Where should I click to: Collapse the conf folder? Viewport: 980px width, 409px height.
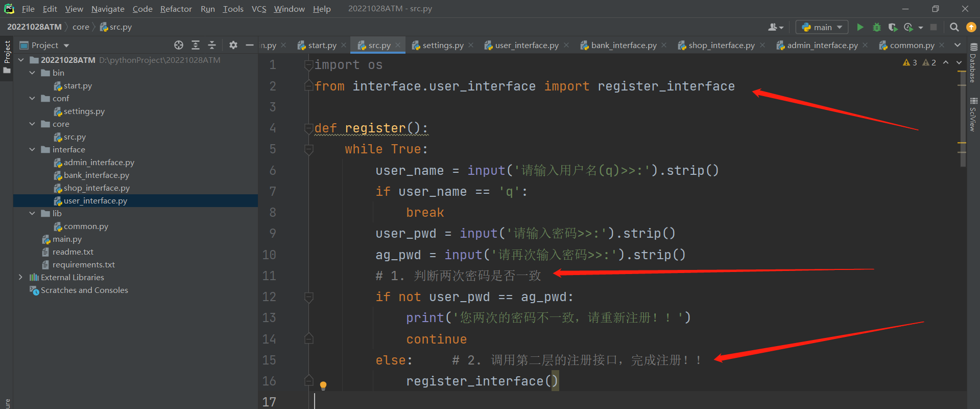tap(32, 98)
